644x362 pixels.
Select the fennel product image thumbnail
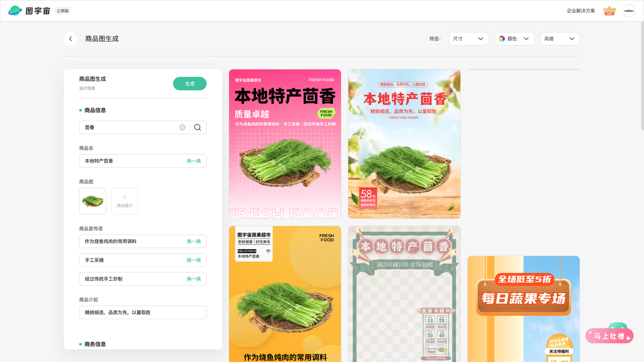click(92, 201)
